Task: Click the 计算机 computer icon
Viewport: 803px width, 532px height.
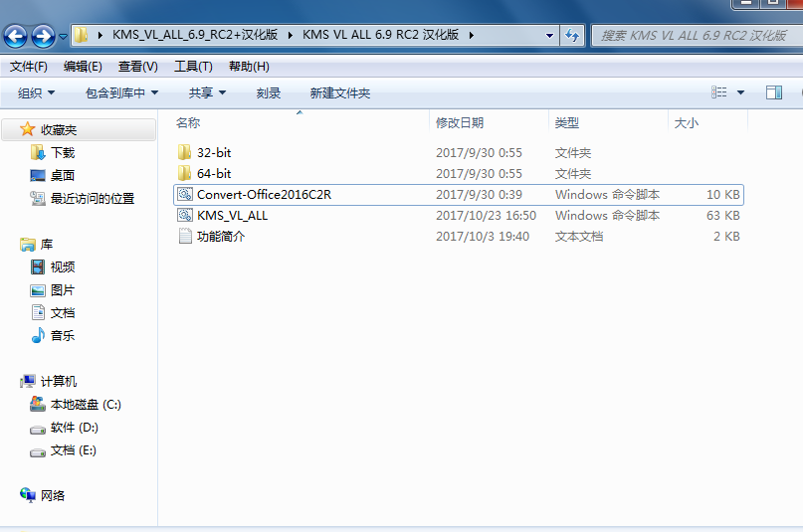Action: pyautogui.click(x=27, y=381)
